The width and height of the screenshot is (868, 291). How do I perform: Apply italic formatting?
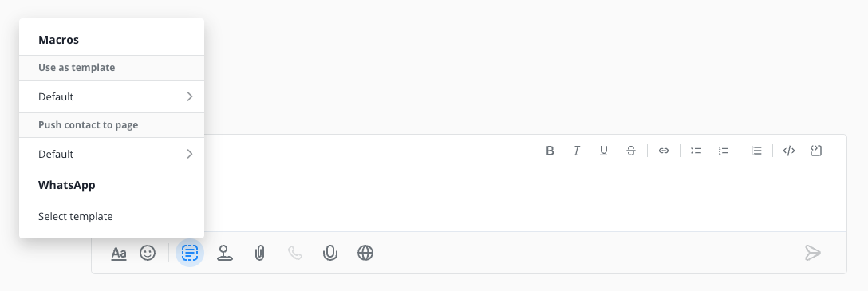coord(577,151)
